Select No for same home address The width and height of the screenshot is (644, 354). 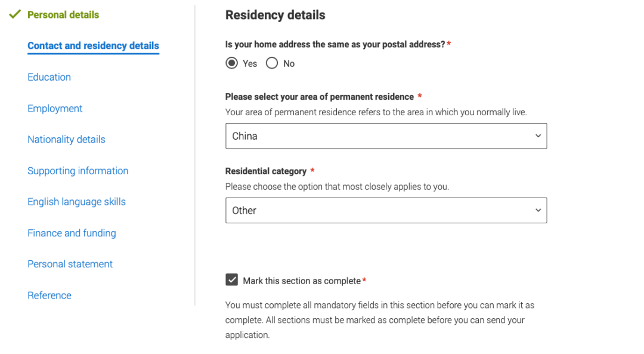(x=272, y=63)
